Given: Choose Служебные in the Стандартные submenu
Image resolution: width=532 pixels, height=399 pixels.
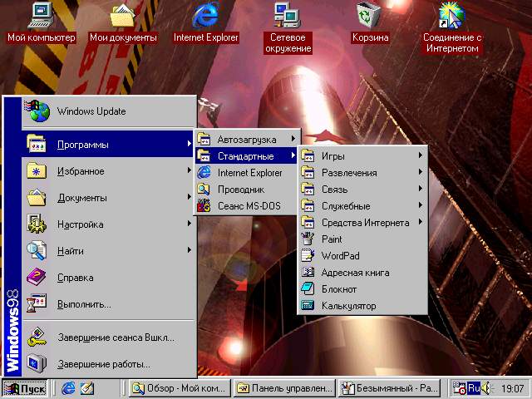Looking at the screenshot, I should point(362,205).
